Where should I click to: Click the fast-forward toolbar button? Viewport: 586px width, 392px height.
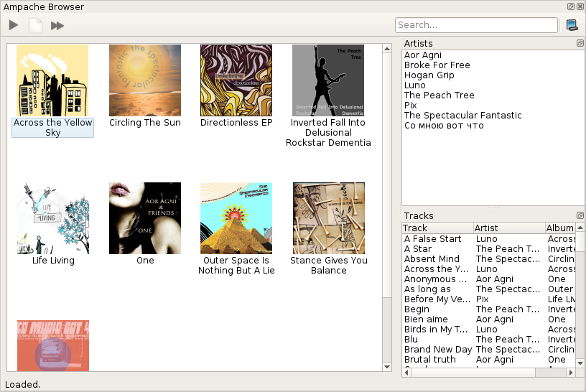tap(57, 25)
